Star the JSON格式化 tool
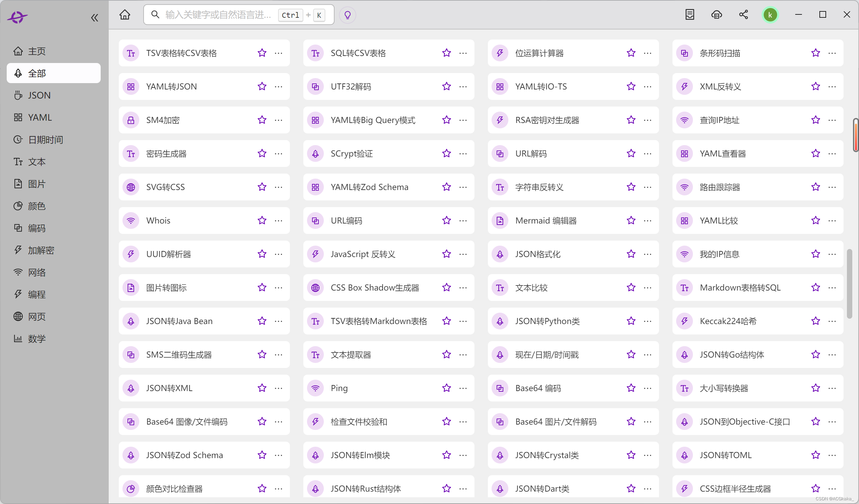This screenshot has height=504, width=859. 631,254
